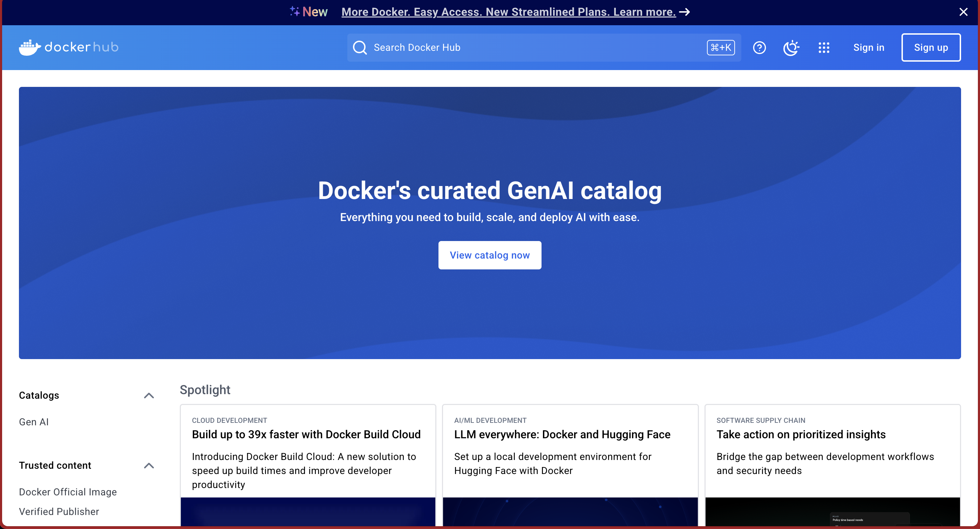Click the search magnifier icon
Viewport: 980px width, 529px height.
tap(360, 48)
